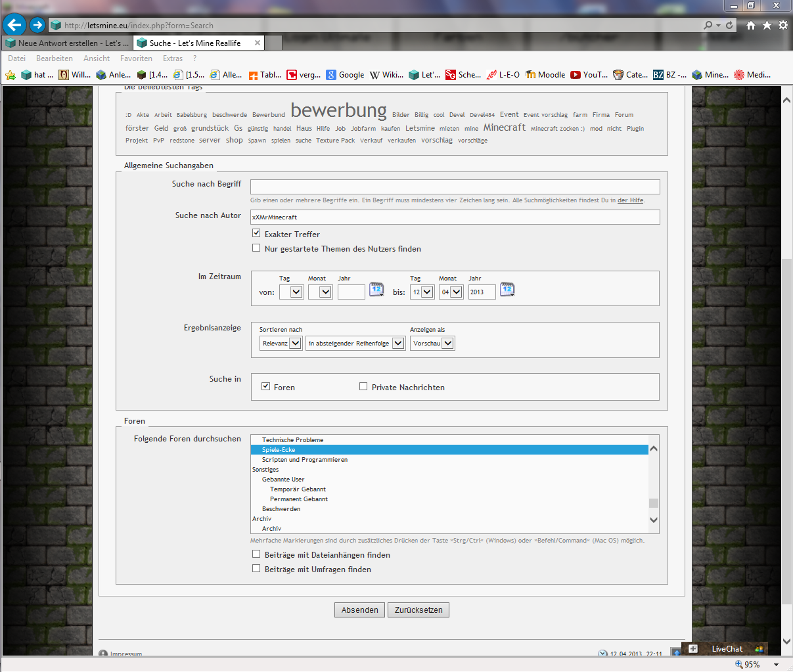
Task: Uncheck the 'Exakter Treffer' checkbox
Action: click(256, 233)
